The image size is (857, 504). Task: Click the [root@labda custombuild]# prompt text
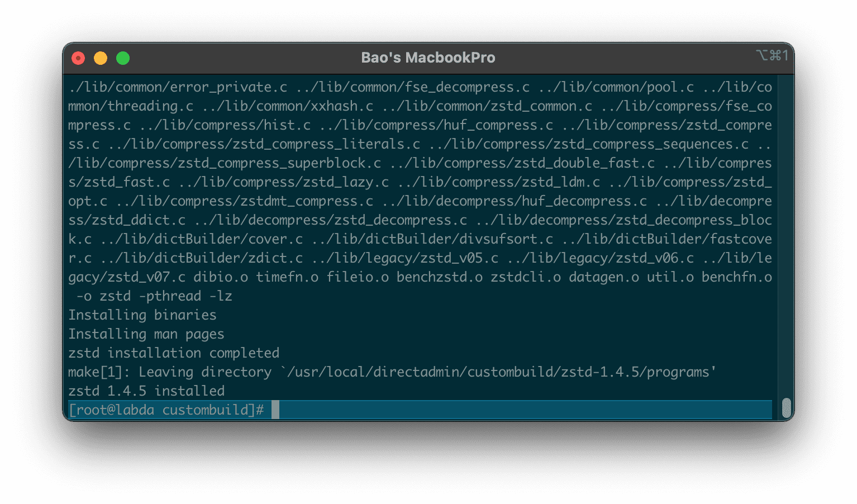point(166,410)
